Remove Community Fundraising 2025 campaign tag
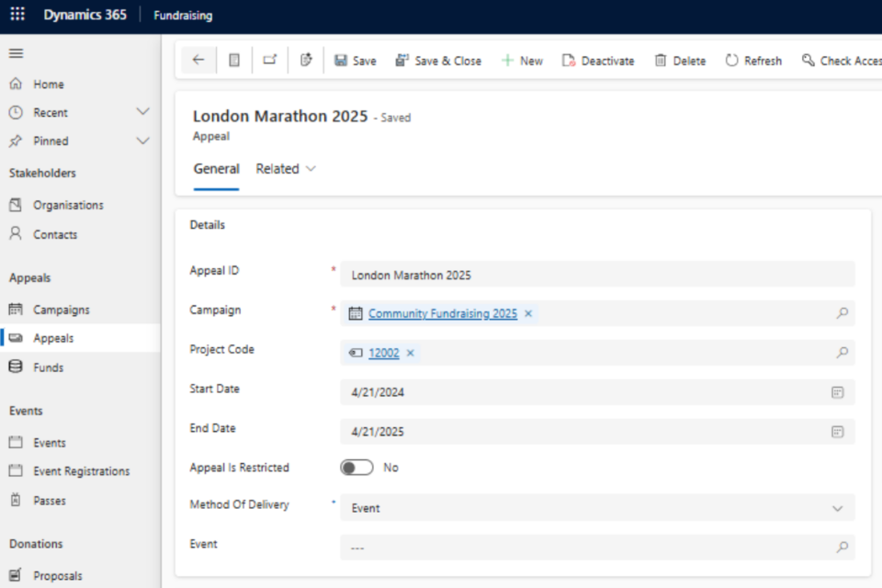This screenshot has width=882, height=588. pyautogui.click(x=528, y=314)
